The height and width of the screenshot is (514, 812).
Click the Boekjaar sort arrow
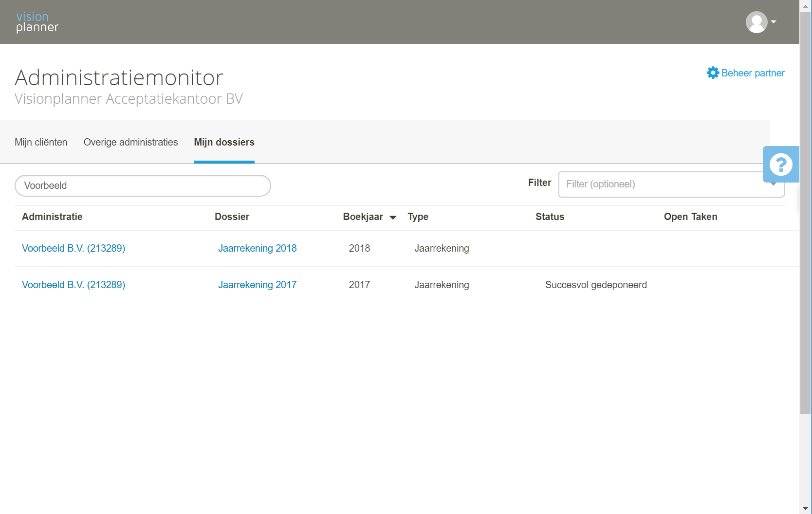(x=393, y=218)
